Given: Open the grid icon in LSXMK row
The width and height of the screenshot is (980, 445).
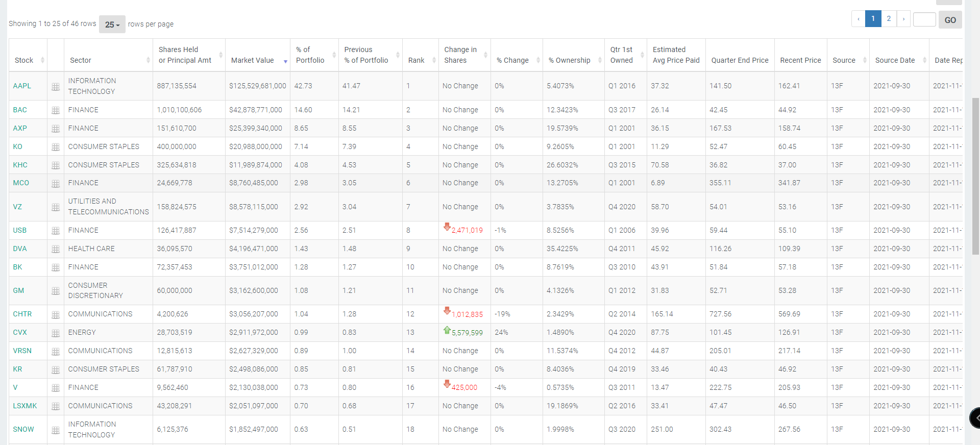Looking at the screenshot, I should (56, 407).
